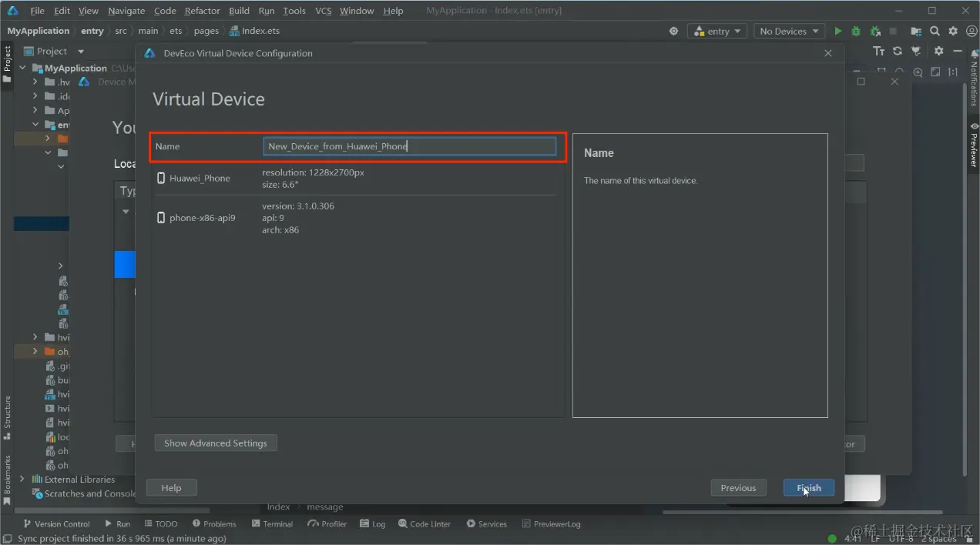Open the Refactor menu
This screenshot has height=545, width=980.
tap(203, 11)
